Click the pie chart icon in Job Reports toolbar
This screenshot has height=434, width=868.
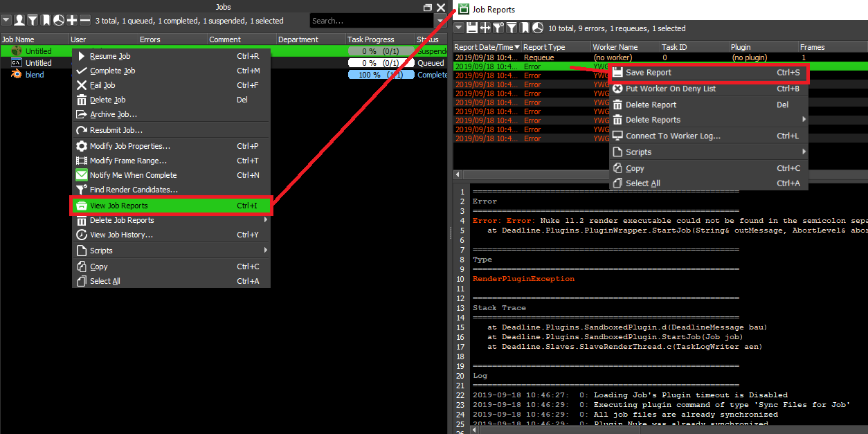(x=538, y=28)
